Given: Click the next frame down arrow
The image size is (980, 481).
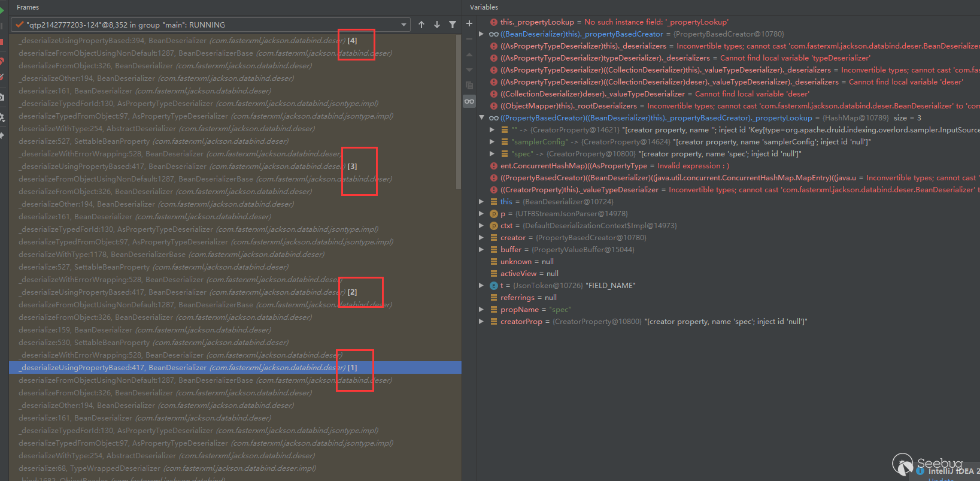Looking at the screenshot, I should [437, 25].
